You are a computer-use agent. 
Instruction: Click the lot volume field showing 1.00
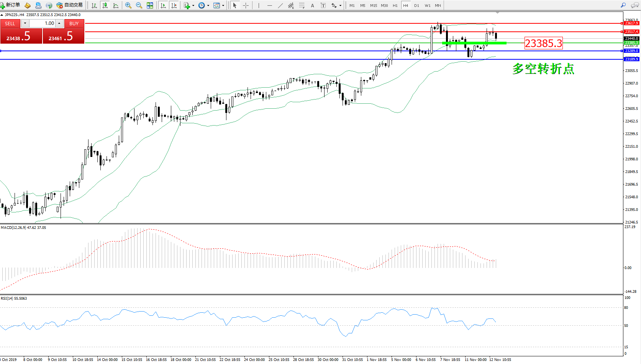pos(43,23)
